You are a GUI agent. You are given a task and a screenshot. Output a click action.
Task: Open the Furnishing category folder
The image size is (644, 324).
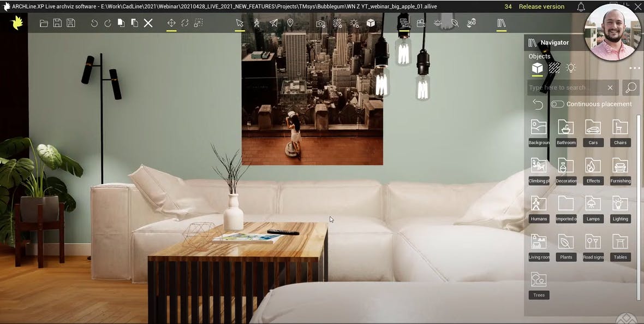pyautogui.click(x=620, y=170)
